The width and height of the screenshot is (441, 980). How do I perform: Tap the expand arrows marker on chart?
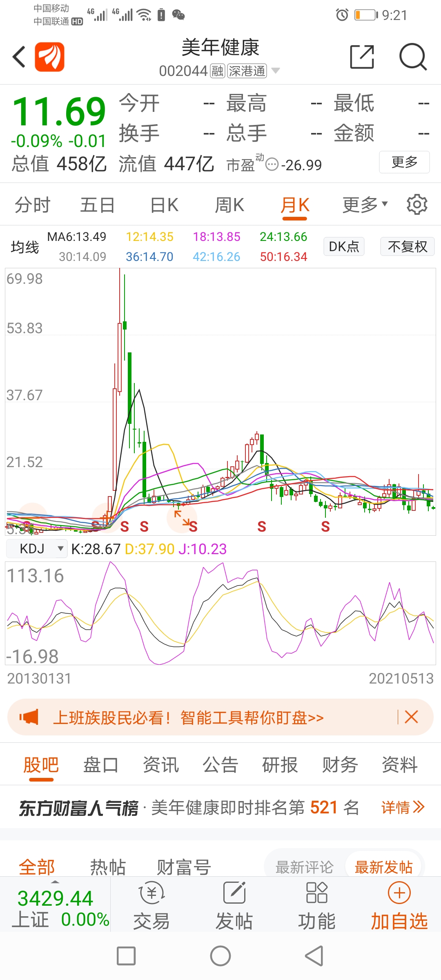coord(182,518)
